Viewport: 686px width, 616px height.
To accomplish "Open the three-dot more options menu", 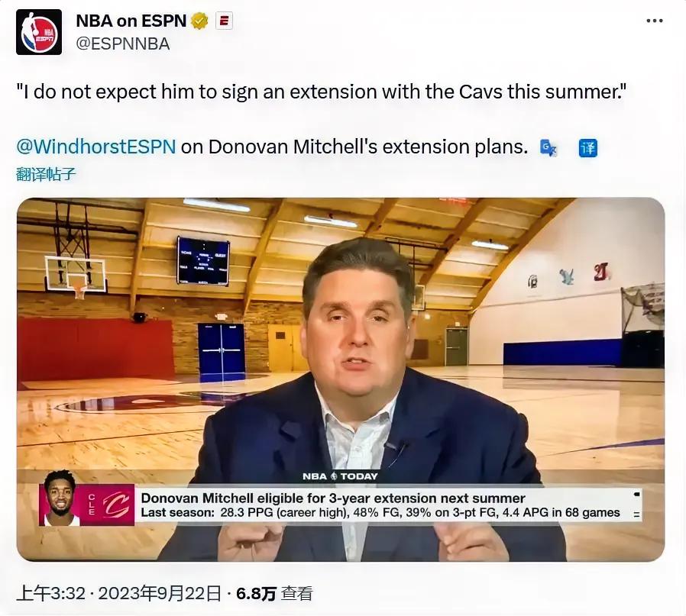I will (x=655, y=21).
